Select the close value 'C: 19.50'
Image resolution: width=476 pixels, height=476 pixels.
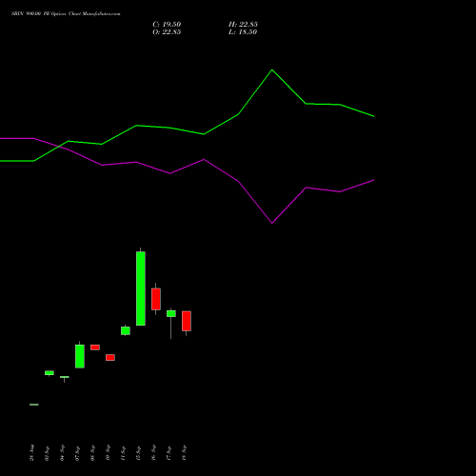167,25
